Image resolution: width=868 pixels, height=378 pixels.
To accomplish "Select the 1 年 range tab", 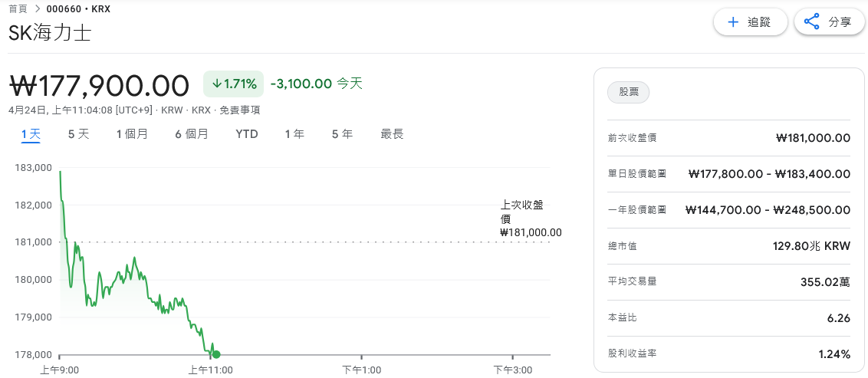I will click(x=294, y=134).
